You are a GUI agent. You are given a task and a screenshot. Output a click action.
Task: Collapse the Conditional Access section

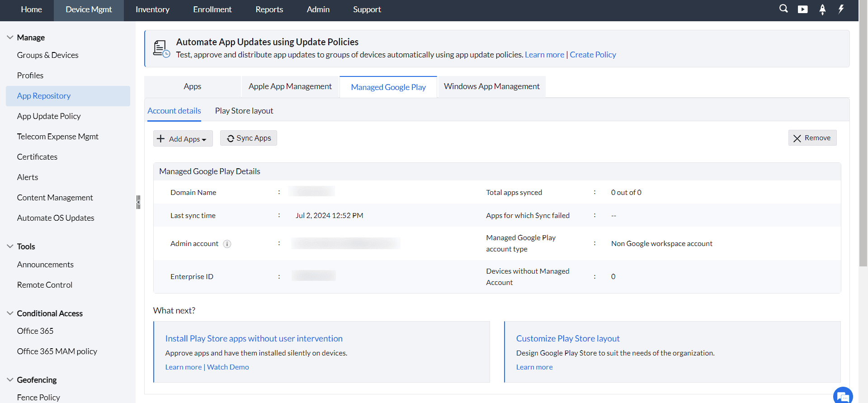click(10, 313)
